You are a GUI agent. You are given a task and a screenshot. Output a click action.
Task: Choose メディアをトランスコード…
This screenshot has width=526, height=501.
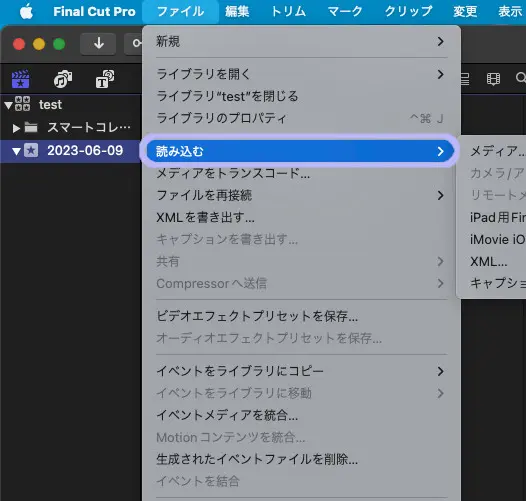301,173
